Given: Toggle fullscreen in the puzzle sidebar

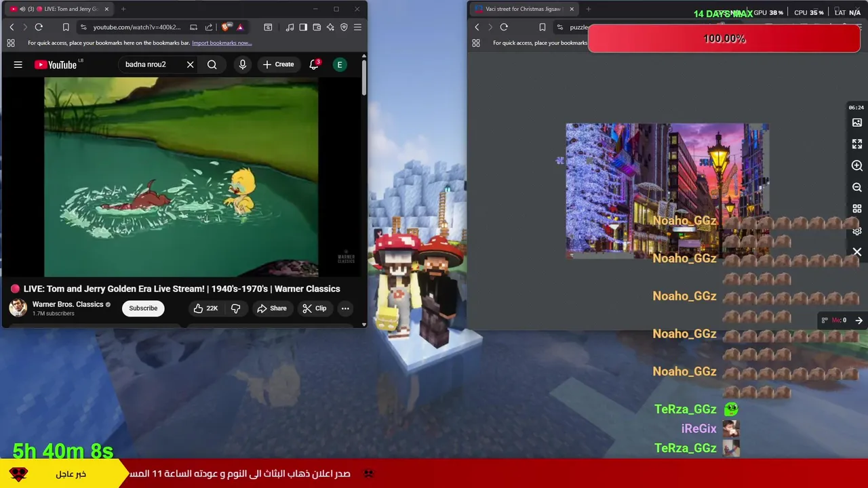Looking at the screenshot, I should tap(857, 144).
